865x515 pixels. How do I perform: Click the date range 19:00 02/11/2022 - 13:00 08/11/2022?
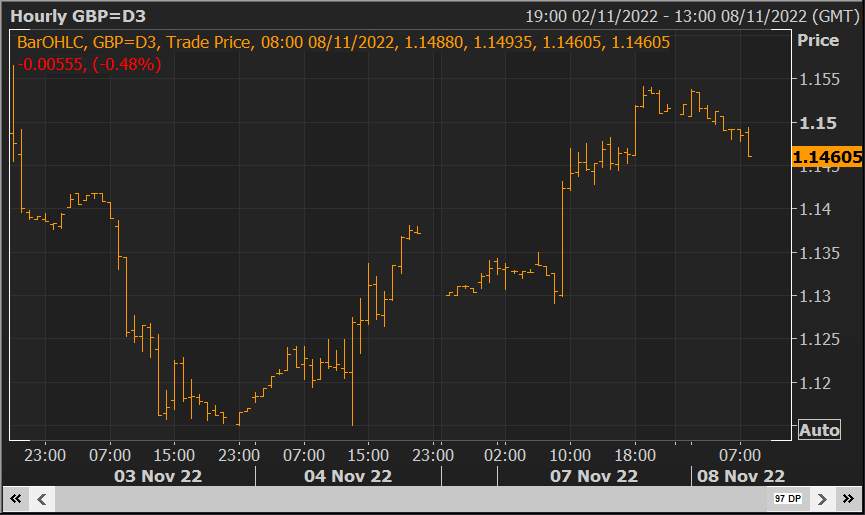[x=691, y=16]
